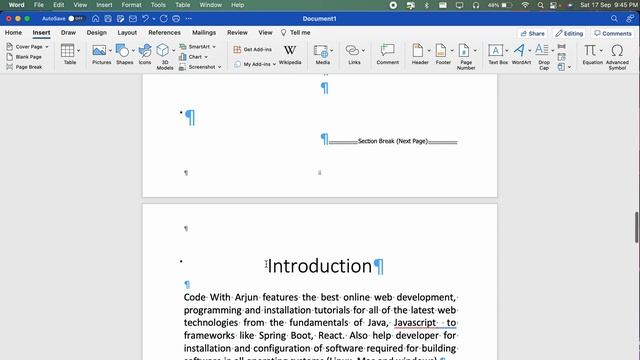The width and height of the screenshot is (640, 360).
Task: Click the Introduction heading text
Action: (320, 266)
